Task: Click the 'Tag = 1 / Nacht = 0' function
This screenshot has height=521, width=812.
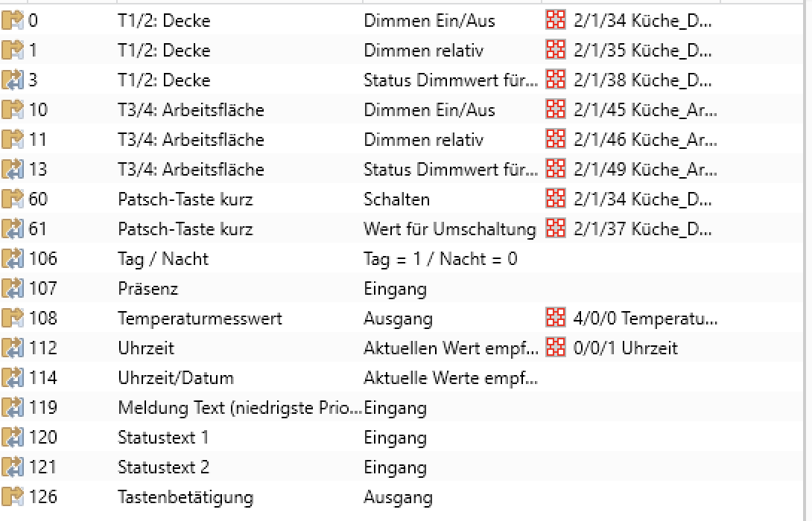Action: (440, 259)
